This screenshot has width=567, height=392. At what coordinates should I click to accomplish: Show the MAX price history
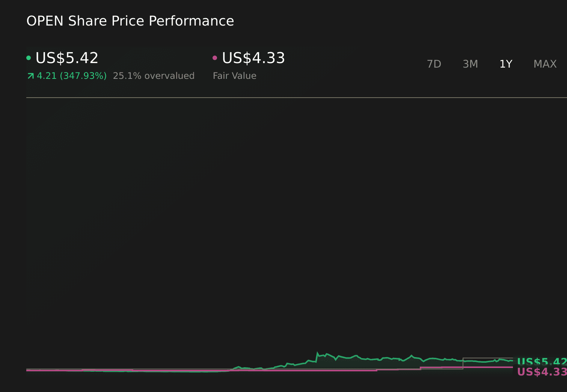click(545, 64)
